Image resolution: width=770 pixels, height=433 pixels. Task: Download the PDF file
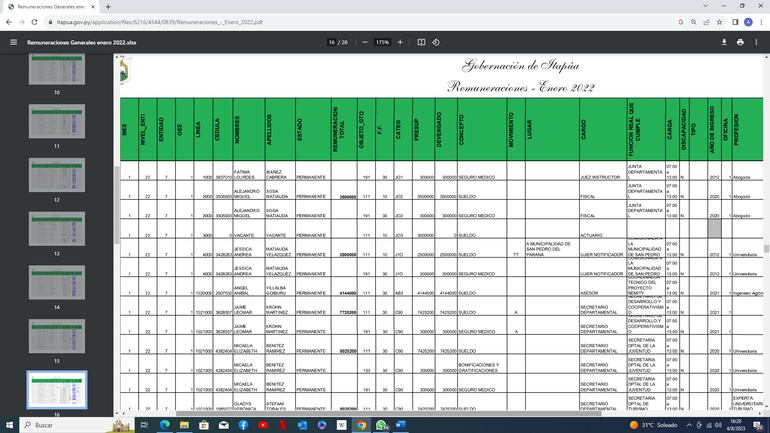click(724, 42)
